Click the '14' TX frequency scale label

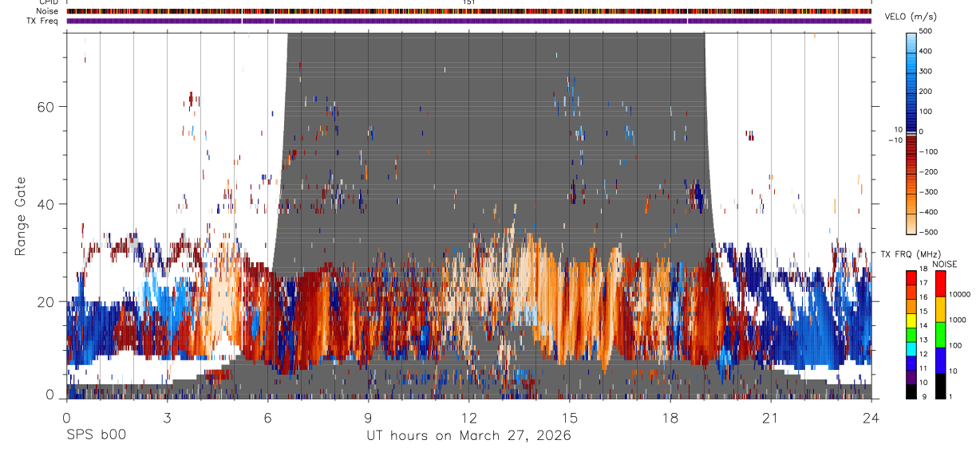923,326
